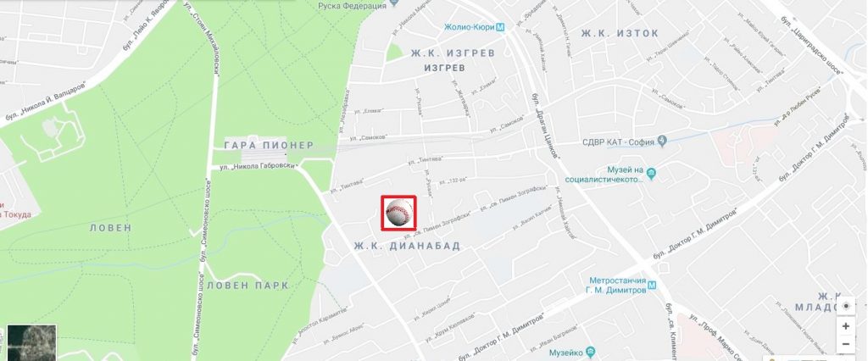Image resolution: width=868 pixels, height=361 pixels.
Task: Select the Музей на социалистическото museum pin
Action: 651,173
